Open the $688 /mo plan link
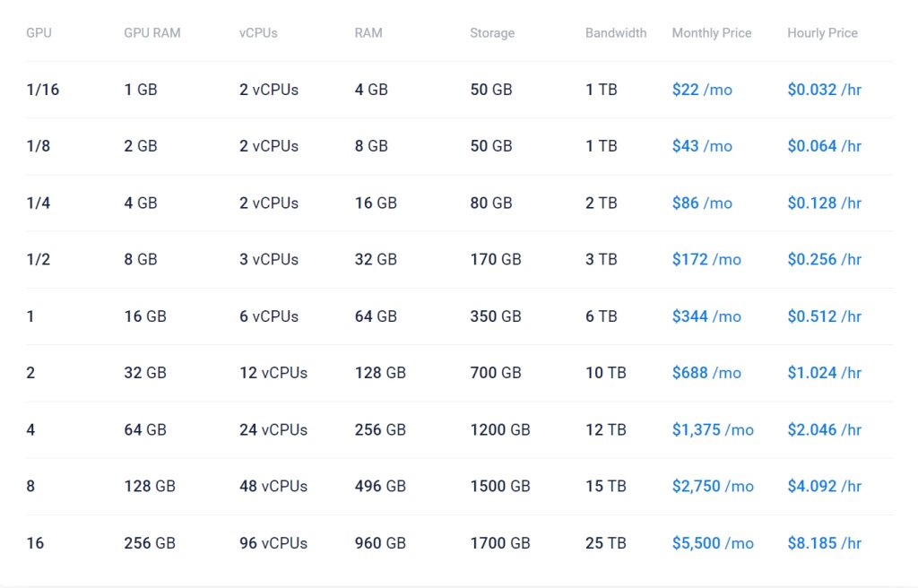This screenshot has width=918, height=588. (706, 373)
